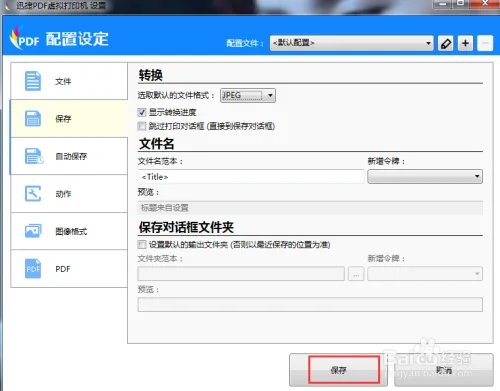Open the 配置文件 默认配置 dropdown
The image size is (500, 391).
coord(352,43)
